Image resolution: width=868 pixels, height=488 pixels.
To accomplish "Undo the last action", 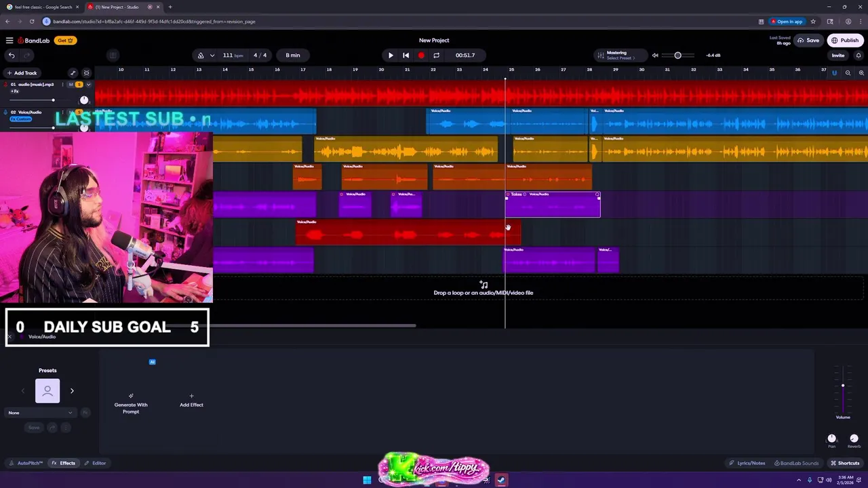I will pyautogui.click(x=12, y=56).
